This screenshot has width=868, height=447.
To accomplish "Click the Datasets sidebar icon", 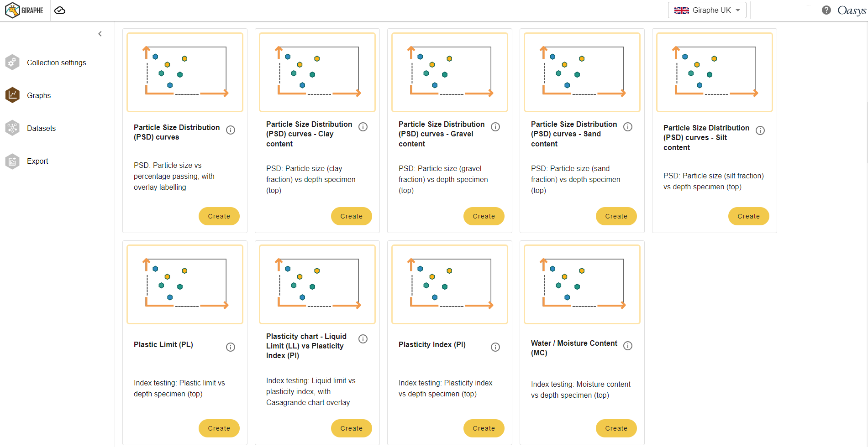I will [x=12, y=128].
